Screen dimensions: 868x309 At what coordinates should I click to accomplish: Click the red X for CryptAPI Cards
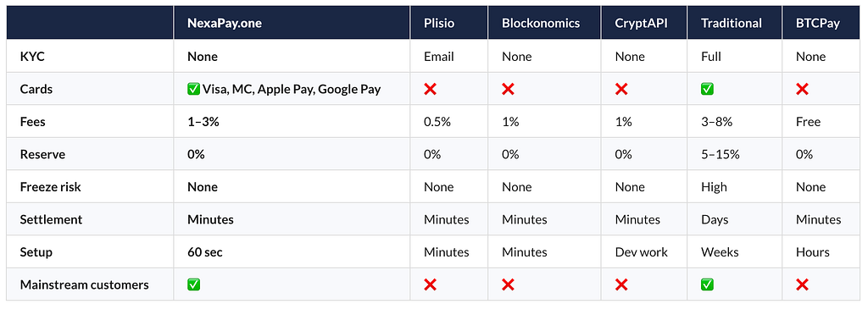pos(621,89)
